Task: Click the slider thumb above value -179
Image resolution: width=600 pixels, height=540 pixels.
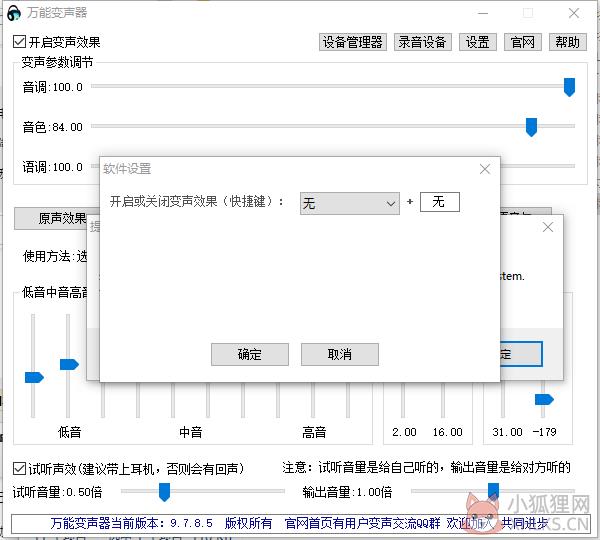Action: coord(544,400)
